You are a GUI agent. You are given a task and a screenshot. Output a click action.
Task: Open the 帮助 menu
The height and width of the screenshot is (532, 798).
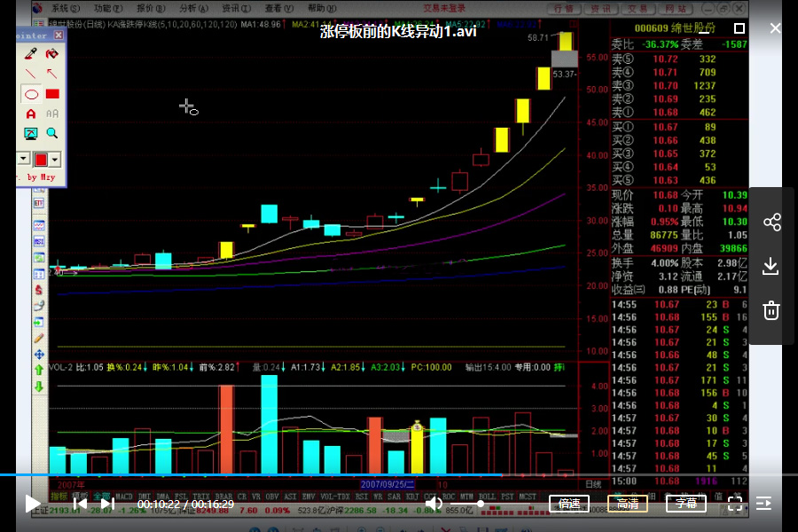coord(322,8)
